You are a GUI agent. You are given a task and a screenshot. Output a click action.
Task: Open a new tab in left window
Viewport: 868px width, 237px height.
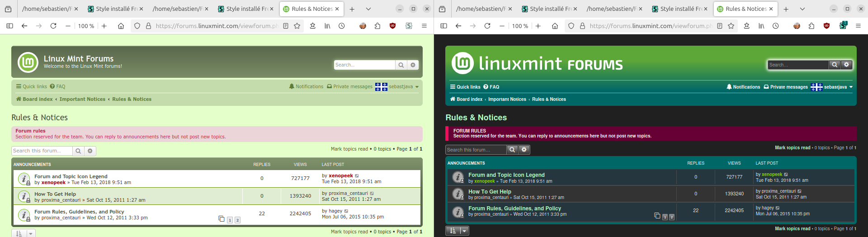point(352,9)
